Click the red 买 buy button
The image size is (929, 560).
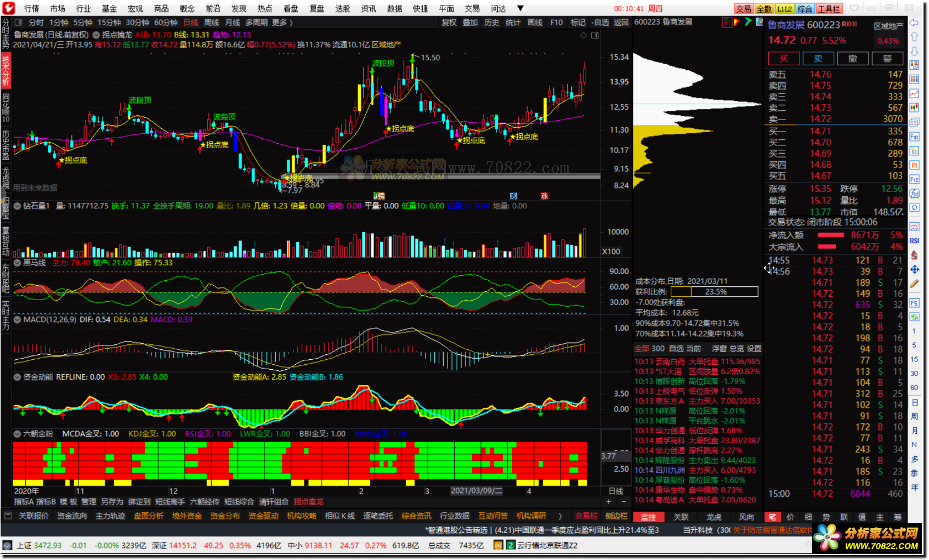784,59
